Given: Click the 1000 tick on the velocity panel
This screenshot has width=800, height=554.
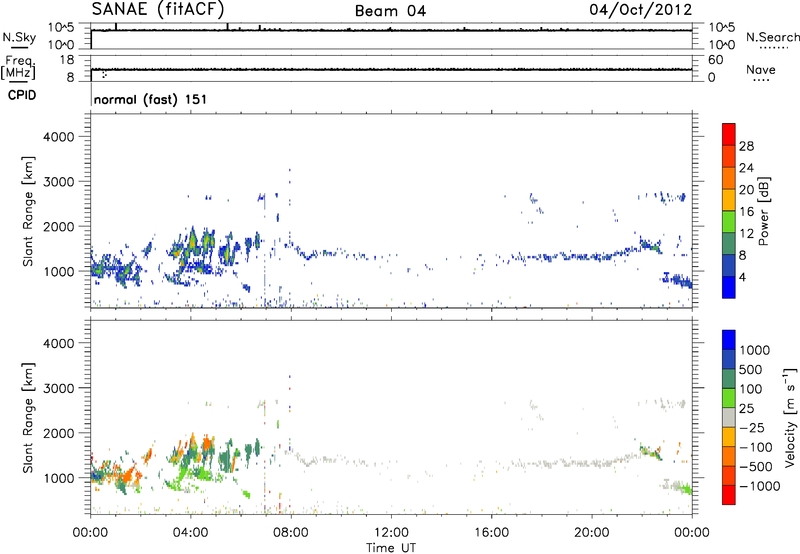Looking at the screenshot, I should click(x=58, y=478).
